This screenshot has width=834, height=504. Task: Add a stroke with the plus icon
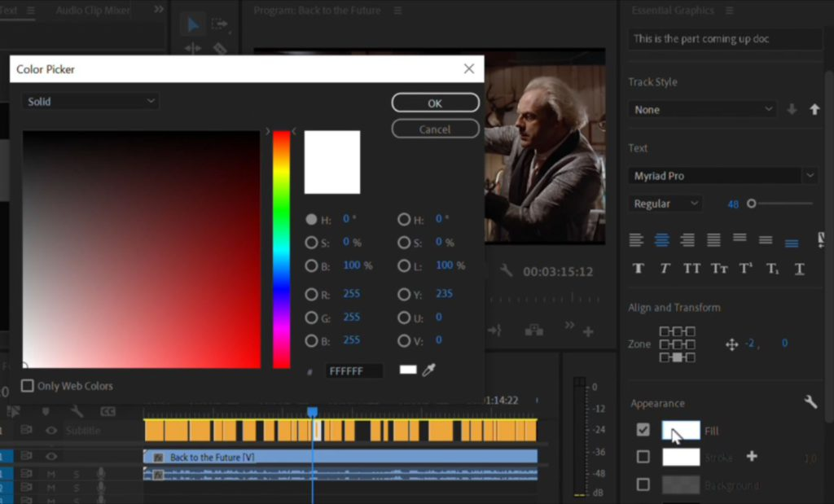pyautogui.click(x=752, y=456)
